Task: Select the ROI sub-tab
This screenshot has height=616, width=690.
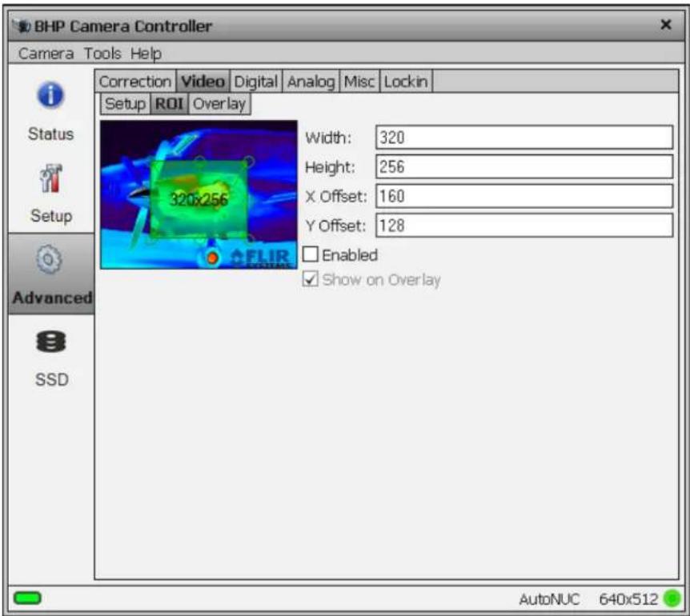Action: click(x=169, y=104)
